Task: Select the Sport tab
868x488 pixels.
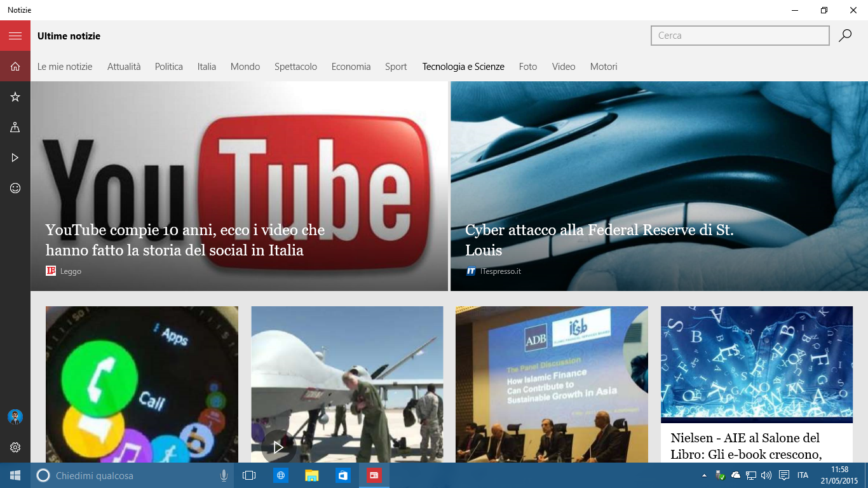Action: pos(396,67)
